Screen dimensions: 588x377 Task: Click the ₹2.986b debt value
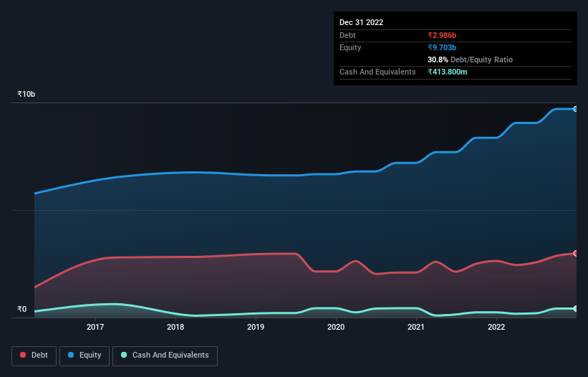point(442,35)
